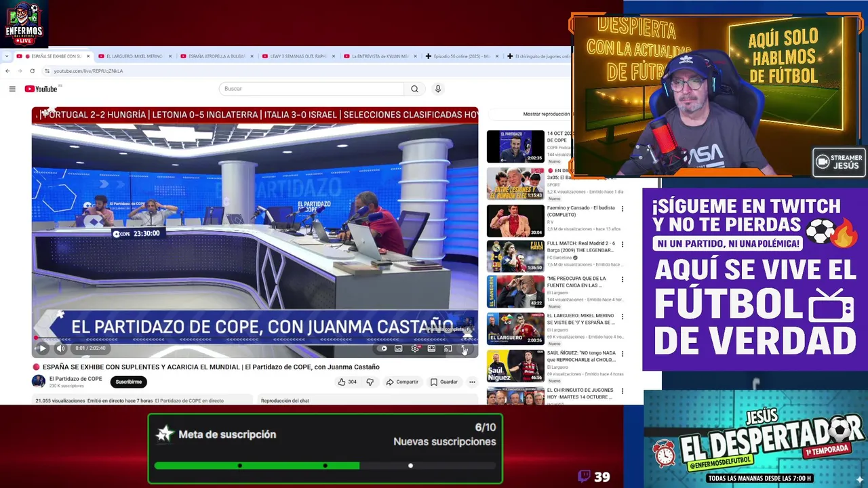Open options menu for FULL MATCH video
This screenshot has height=488, width=868.
tap(623, 245)
